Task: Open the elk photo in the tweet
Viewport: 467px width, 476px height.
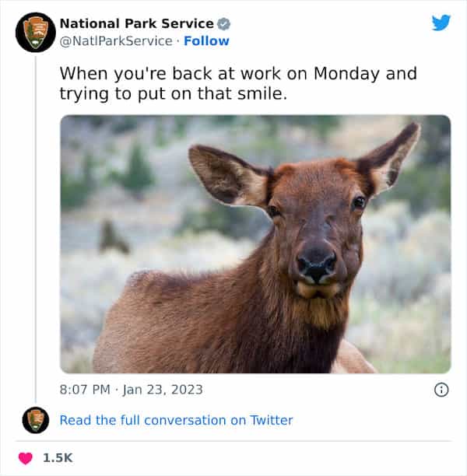Action: point(255,244)
